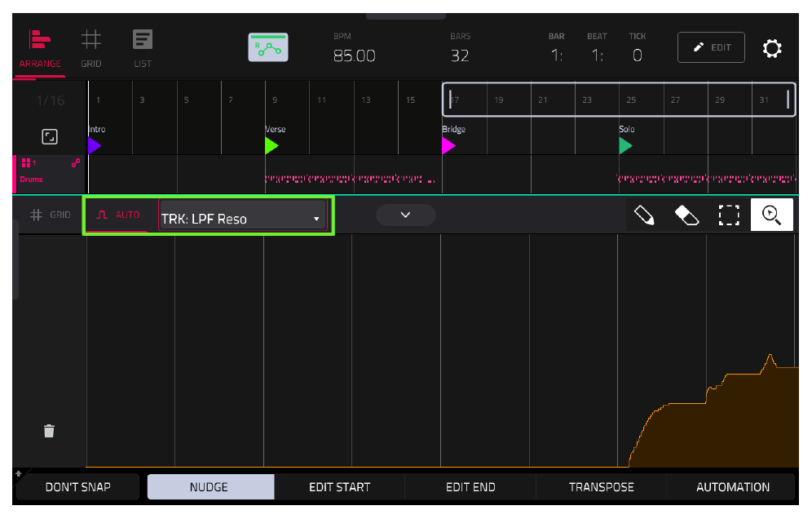The image size is (812, 519).
Task: Select the Drums track header
Action: [49, 174]
